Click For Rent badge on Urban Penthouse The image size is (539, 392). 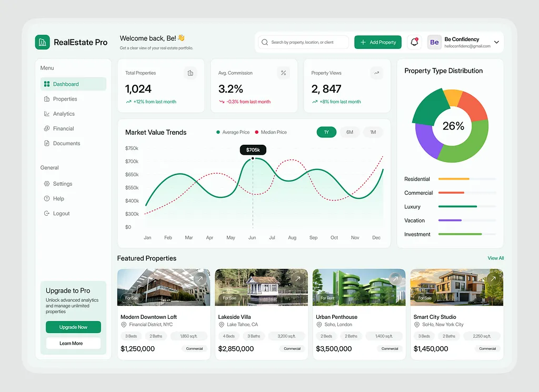click(327, 298)
